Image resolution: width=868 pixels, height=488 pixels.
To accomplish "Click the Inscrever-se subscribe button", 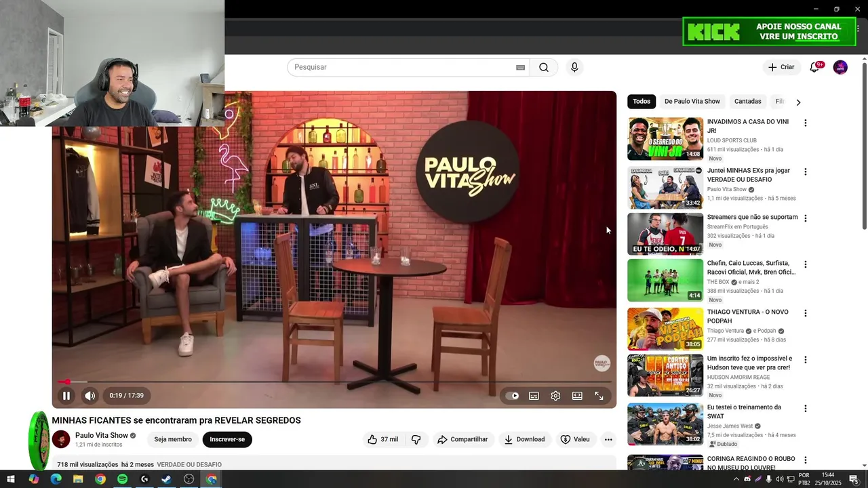I will click(227, 439).
